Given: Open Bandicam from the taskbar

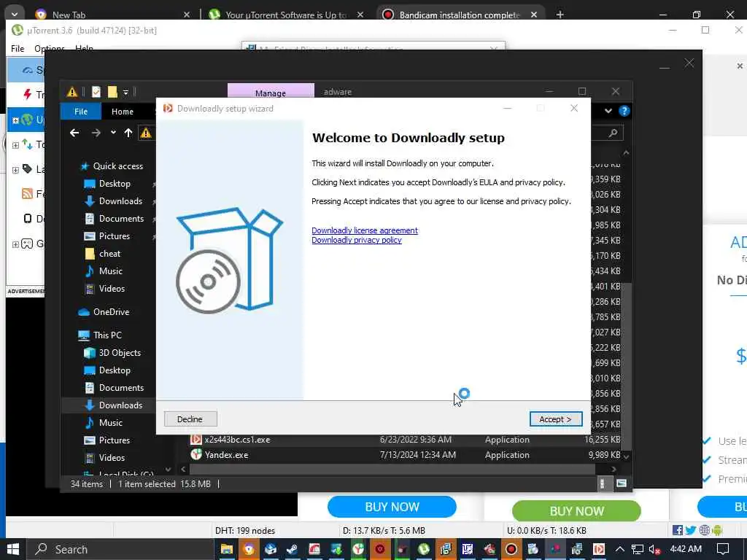Looking at the screenshot, I should 511,550.
